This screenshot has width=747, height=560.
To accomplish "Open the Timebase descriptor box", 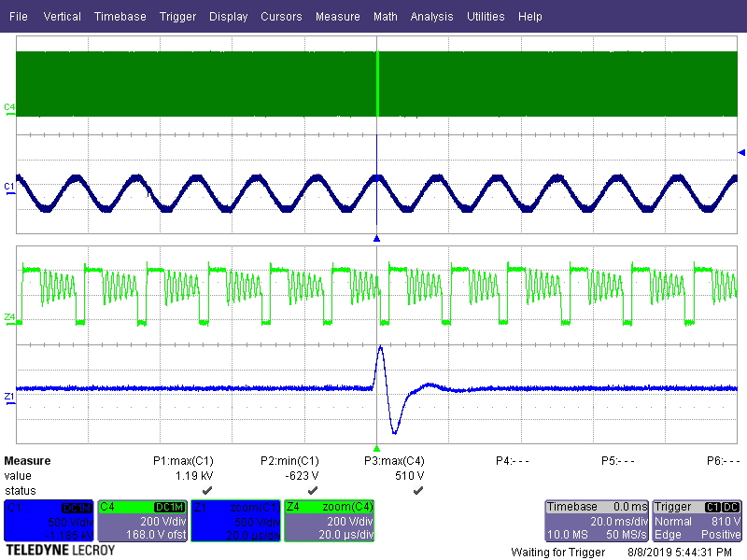I will [598, 518].
